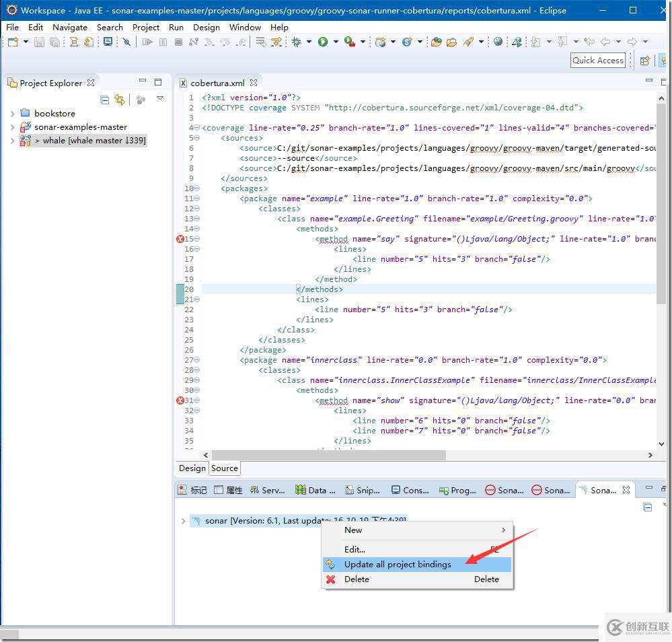The width and height of the screenshot is (672, 642).
Task: Choose Delete in the context menu
Action: [417, 579]
